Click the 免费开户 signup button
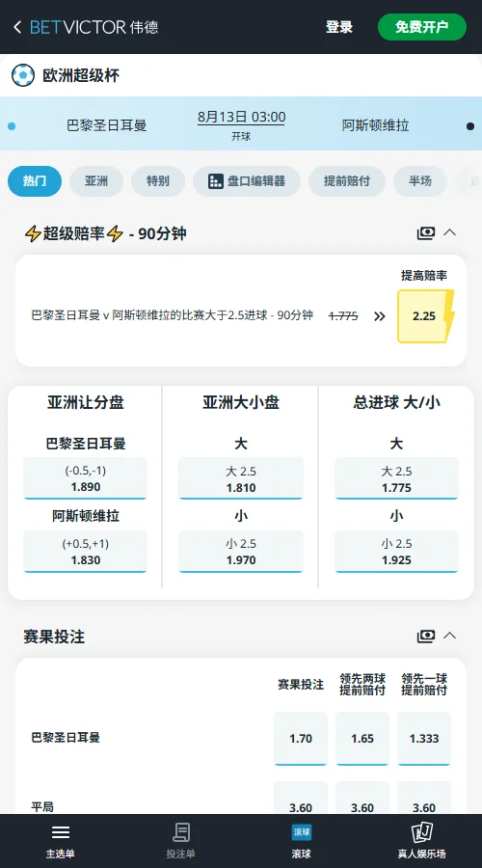 click(x=422, y=27)
